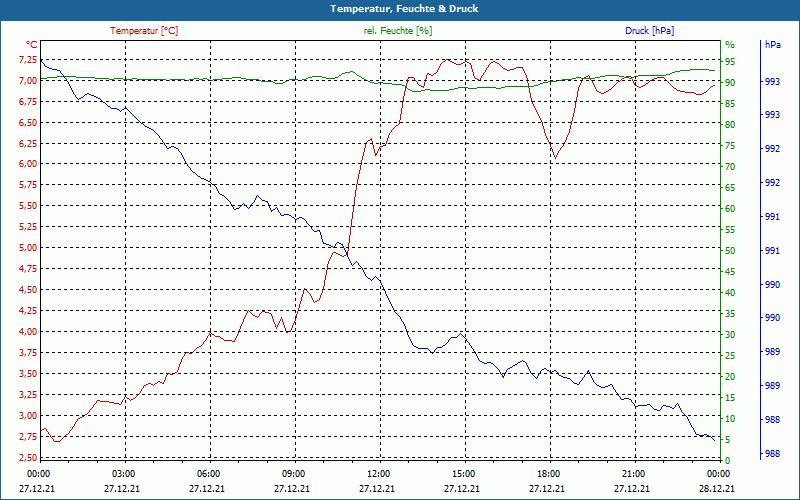Click the '60' humidity axis value
This screenshot has width=800, height=500.
[730, 209]
